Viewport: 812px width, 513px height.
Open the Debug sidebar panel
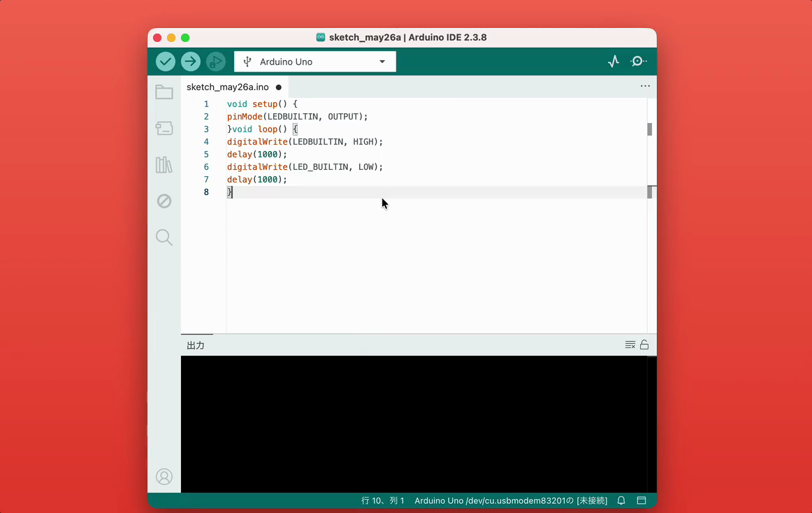164,201
